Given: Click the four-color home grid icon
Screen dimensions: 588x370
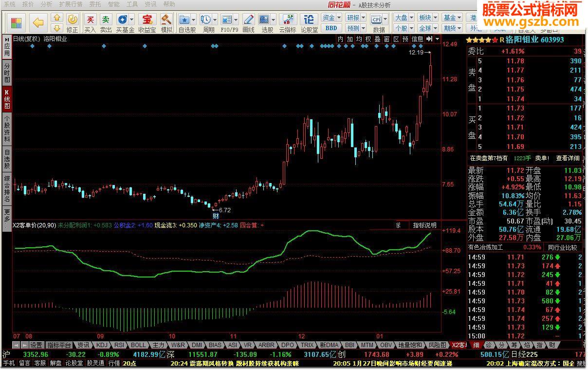Looking at the screenshot, I should (16, 22).
